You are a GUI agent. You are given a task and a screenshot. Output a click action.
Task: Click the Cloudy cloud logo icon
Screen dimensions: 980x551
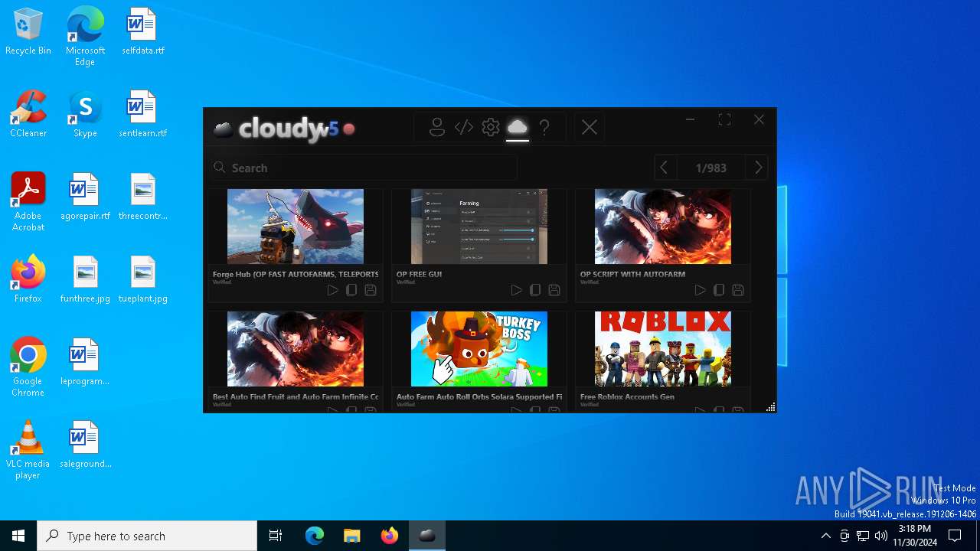[x=223, y=129]
